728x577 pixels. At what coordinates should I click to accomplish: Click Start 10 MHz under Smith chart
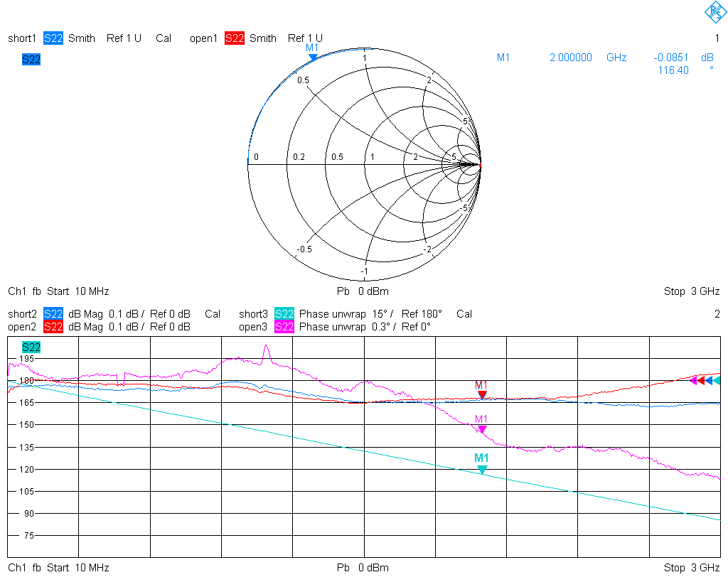[x=77, y=291]
